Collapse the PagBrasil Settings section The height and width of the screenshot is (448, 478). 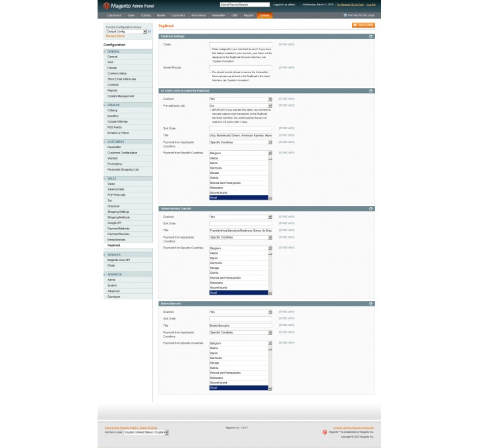coord(371,36)
